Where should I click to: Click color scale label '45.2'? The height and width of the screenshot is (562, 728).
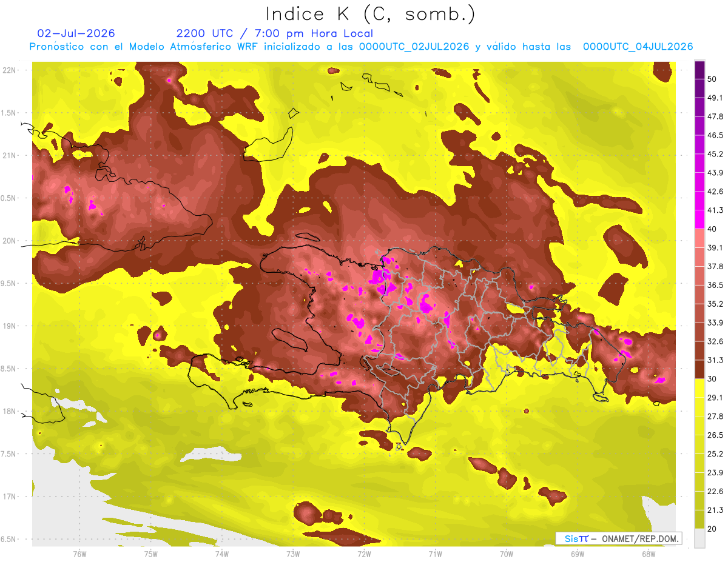(x=715, y=154)
